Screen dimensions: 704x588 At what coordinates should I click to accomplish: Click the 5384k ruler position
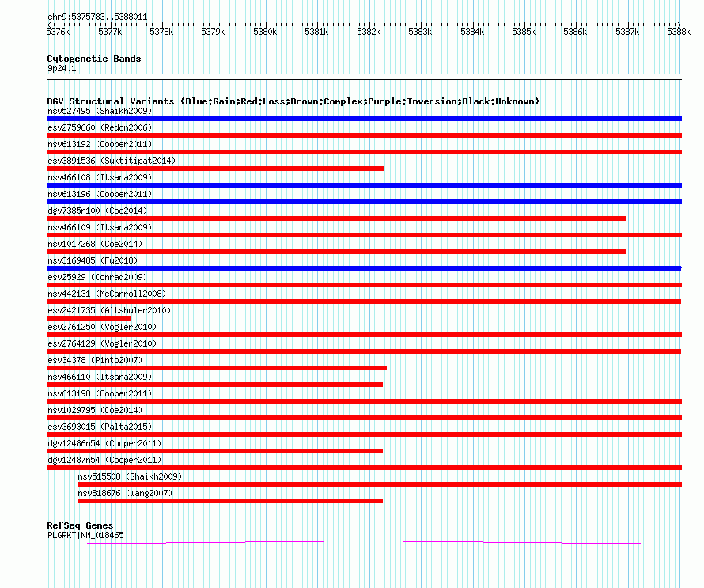pyautogui.click(x=472, y=32)
